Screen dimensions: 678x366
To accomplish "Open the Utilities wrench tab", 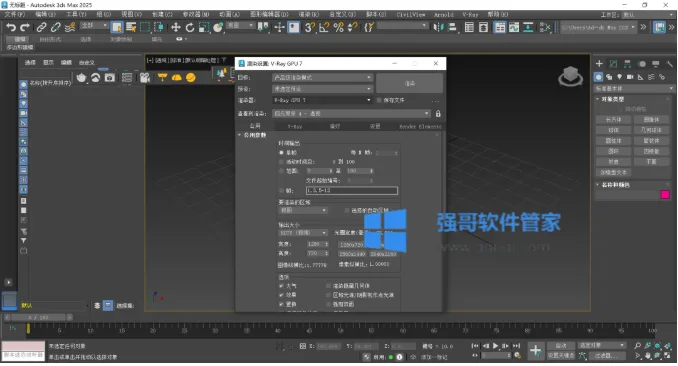I will pyautogui.click(x=670, y=64).
